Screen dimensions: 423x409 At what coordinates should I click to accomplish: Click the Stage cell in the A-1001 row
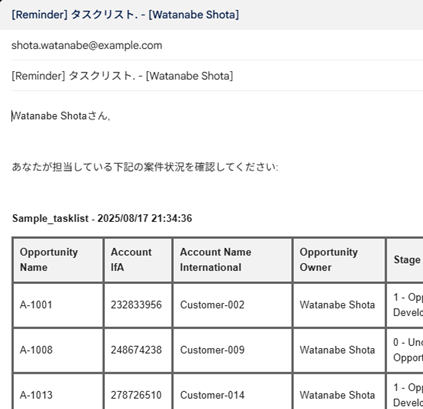tap(405, 305)
